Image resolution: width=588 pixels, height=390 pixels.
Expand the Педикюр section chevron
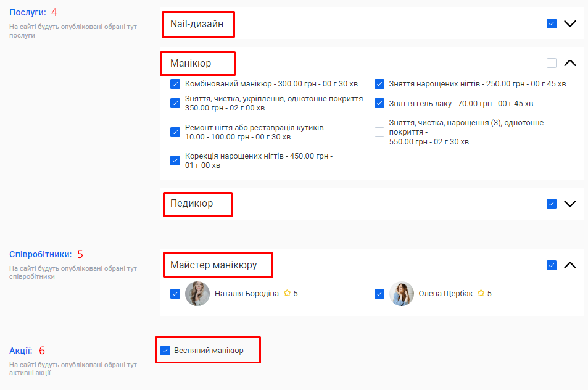pyautogui.click(x=570, y=204)
